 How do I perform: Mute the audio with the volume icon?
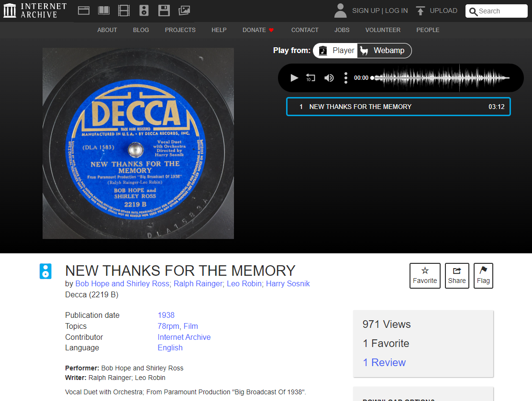click(x=329, y=78)
